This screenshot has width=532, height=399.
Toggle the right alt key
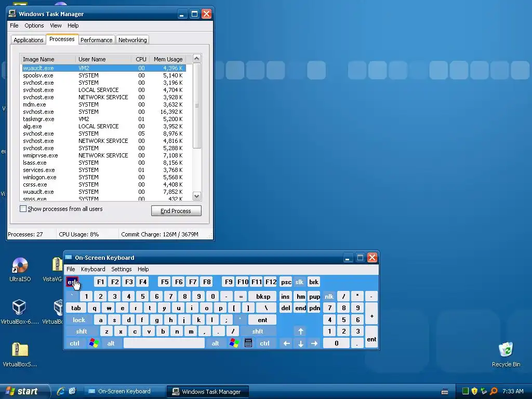[216, 343]
